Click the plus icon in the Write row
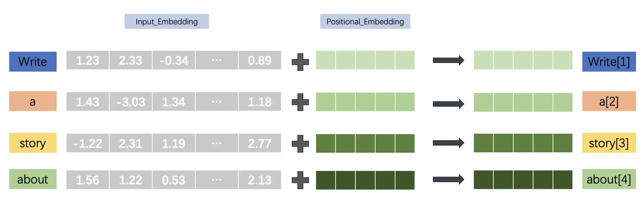 tap(300, 62)
